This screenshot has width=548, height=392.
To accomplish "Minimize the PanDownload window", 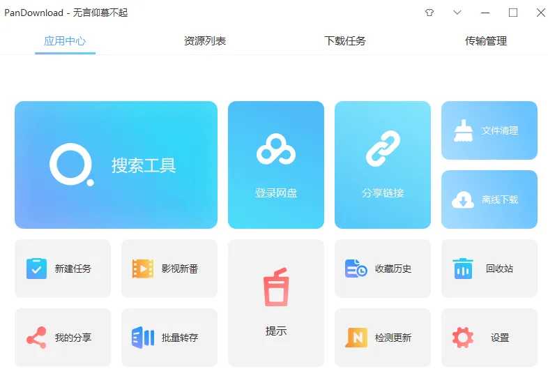I will tap(485, 13).
